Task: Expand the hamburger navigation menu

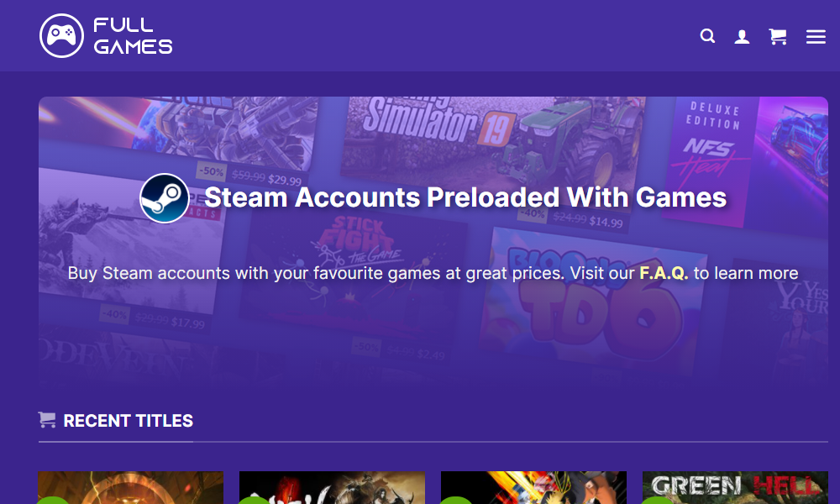Action: (816, 36)
